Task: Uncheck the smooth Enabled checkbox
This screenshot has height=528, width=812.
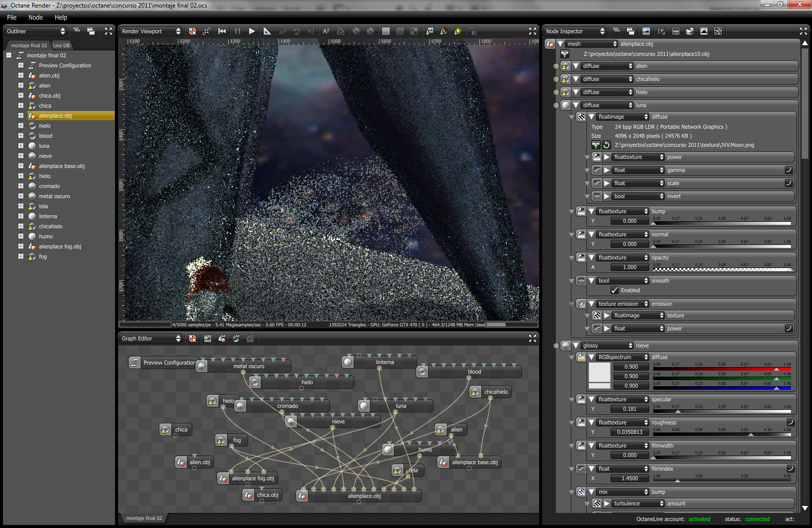Action: 615,290
